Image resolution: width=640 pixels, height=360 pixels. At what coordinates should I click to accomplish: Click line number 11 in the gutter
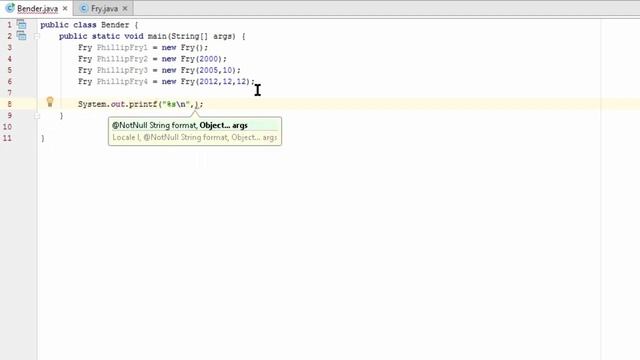(x=7, y=138)
